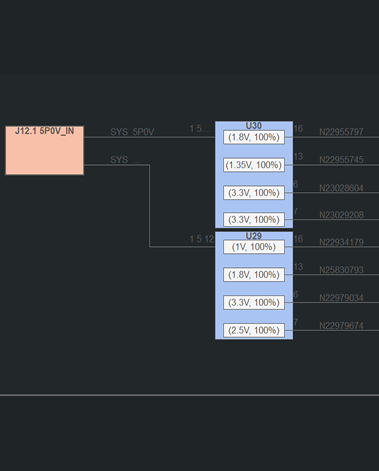Select net label N23028604
Screen dimensions: 379x471
click(x=341, y=188)
